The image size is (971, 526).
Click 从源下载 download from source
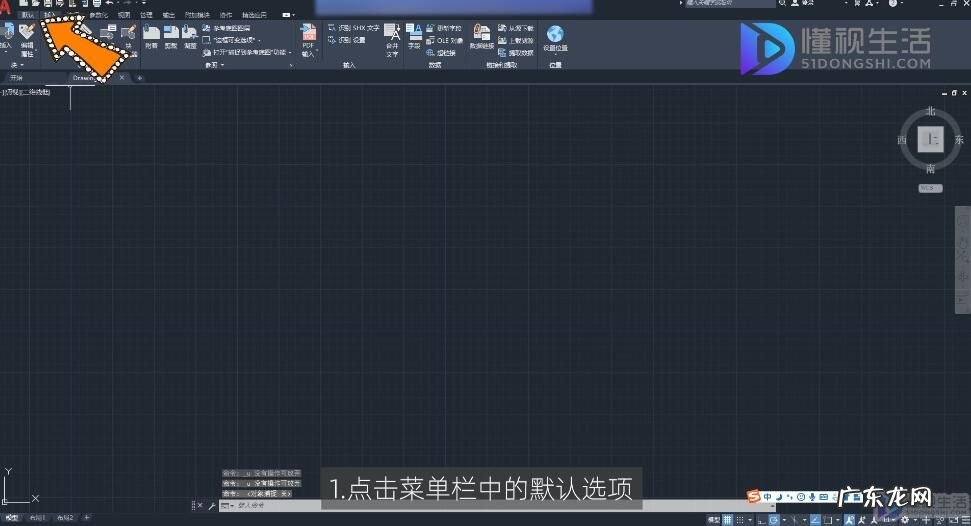pyautogui.click(x=516, y=28)
